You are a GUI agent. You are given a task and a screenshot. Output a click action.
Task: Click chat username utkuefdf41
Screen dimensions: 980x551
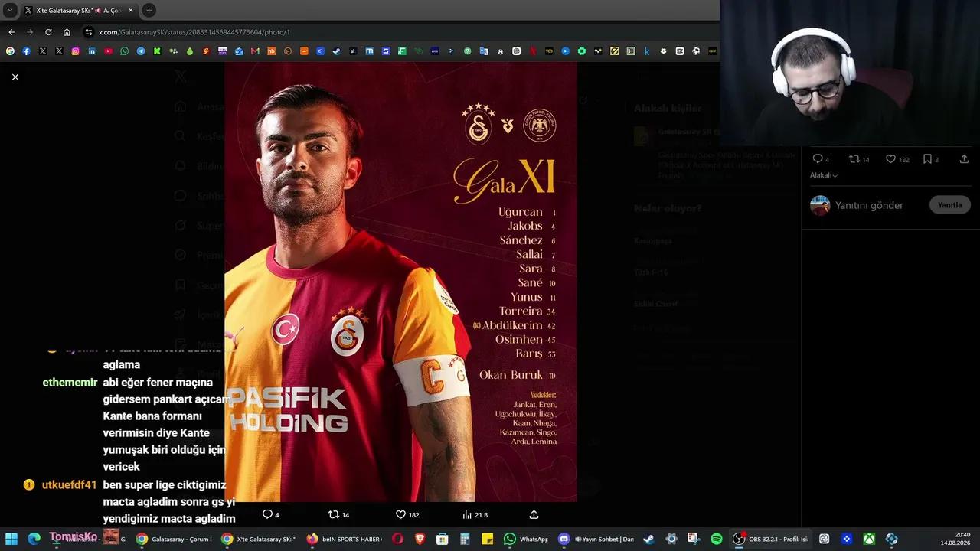[70, 485]
